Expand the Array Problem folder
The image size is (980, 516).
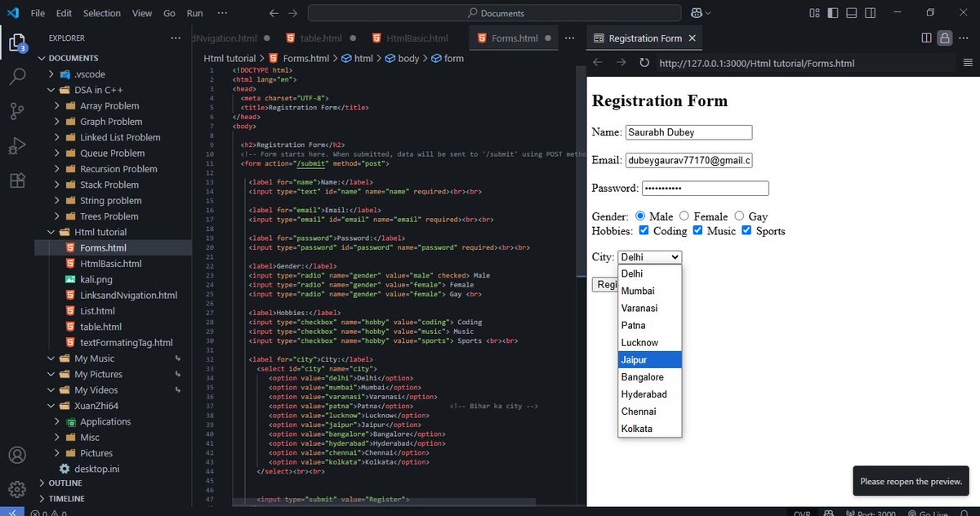click(112, 105)
